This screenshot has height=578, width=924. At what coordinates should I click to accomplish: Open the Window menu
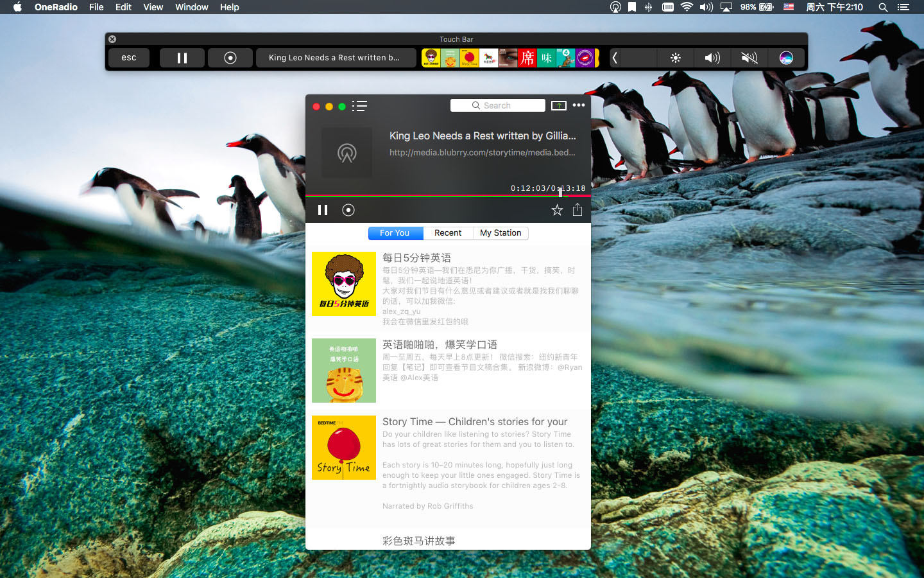coord(192,7)
